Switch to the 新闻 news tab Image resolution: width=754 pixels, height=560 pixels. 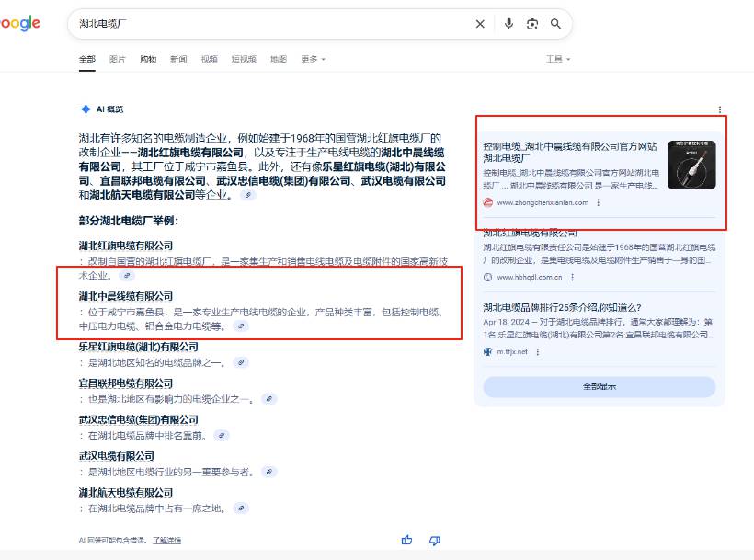tap(178, 59)
